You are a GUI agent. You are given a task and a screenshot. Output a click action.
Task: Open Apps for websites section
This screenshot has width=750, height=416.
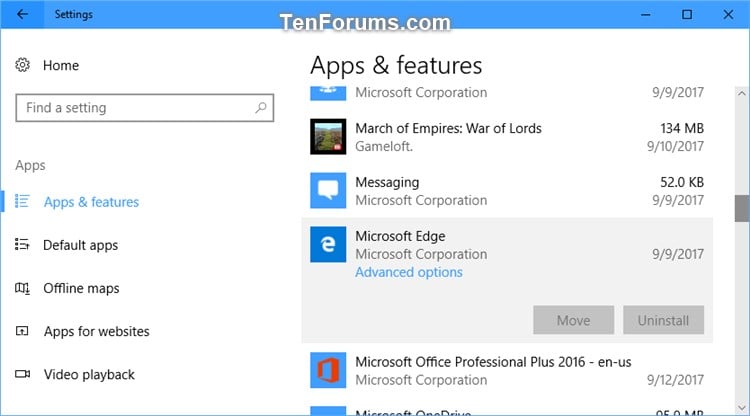click(97, 331)
